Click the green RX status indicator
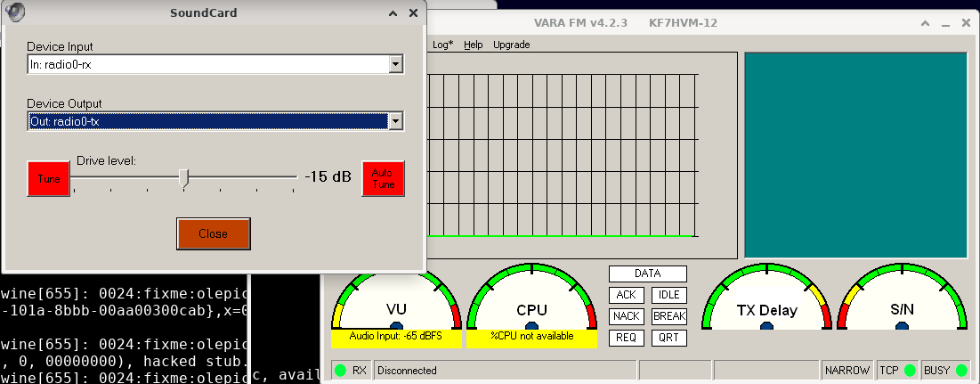Screen dimensions: 980x384 pos(340,371)
